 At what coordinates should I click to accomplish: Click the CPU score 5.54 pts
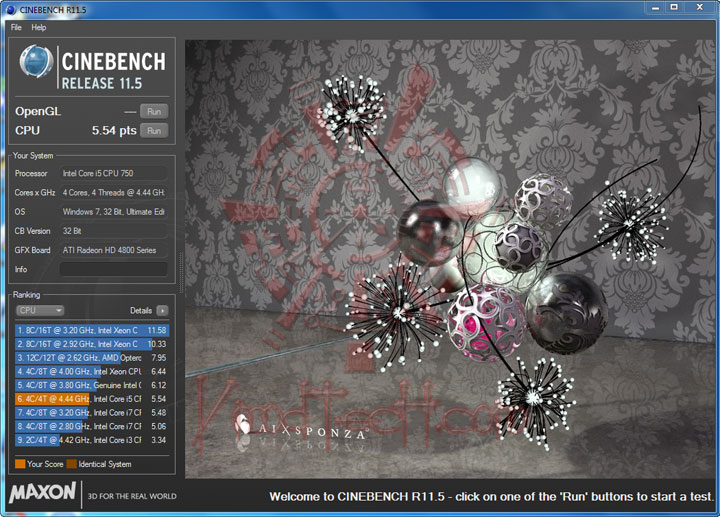coord(114,130)
